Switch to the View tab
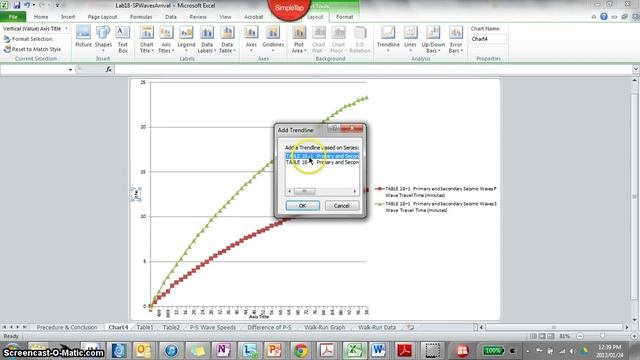The width and height of the screenshot is (640, 360). tap(225, 17)
